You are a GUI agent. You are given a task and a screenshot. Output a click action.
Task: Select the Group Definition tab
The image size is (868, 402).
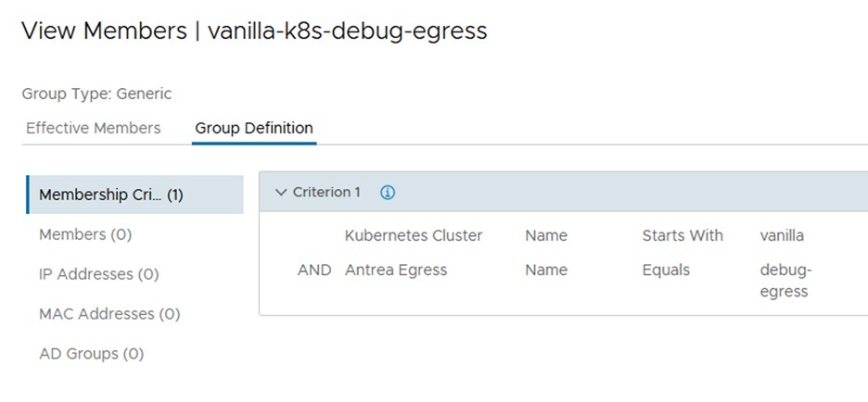254,128
